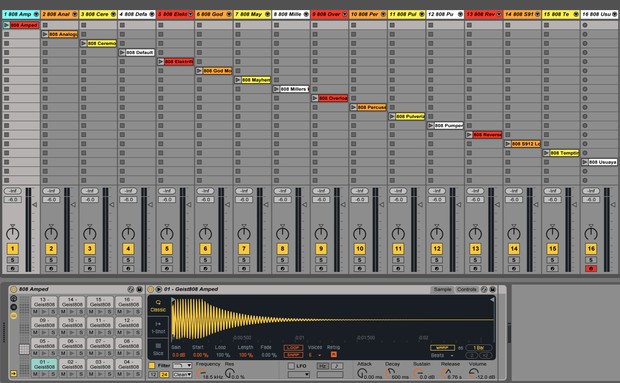Screen dimensions: 620x383
Task: Select the 01 - Geist808 drum pad
Action: click(x=44, y=364)
